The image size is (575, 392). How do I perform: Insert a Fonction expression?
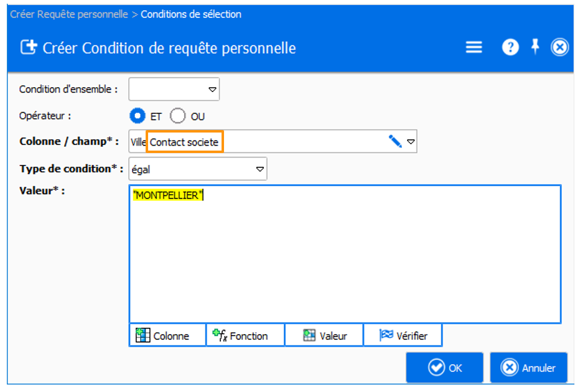click(x=245, y=335)
